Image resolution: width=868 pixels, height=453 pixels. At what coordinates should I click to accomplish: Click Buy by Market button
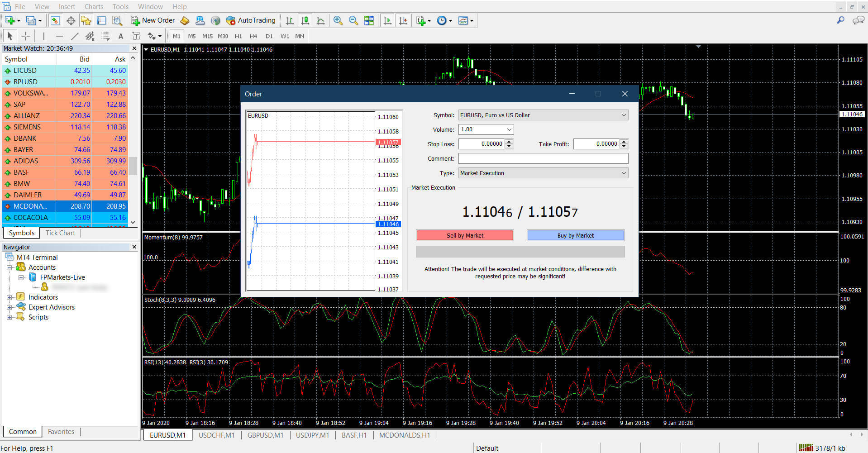click(575, 235)
